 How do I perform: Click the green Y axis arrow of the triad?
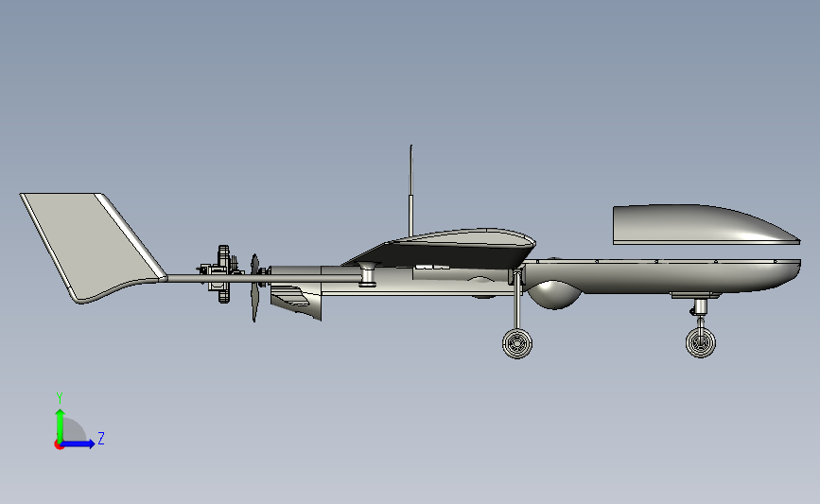click(61, 425)
